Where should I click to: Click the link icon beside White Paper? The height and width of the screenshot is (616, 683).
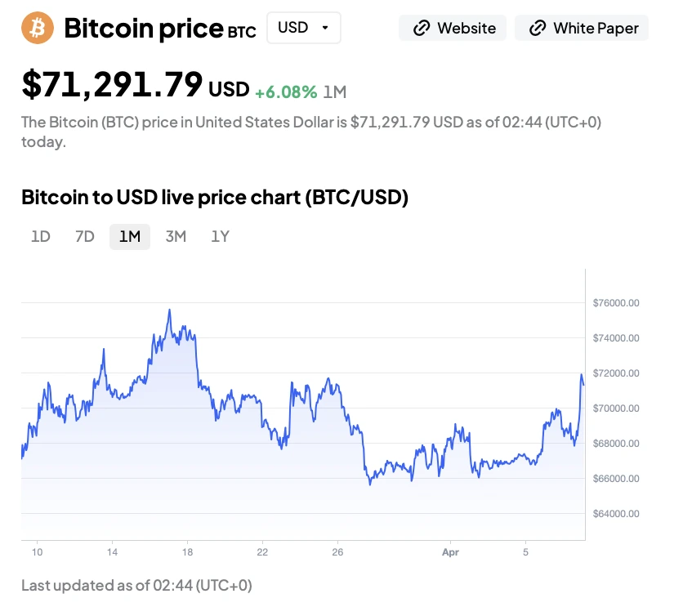[x=538, y=29]
